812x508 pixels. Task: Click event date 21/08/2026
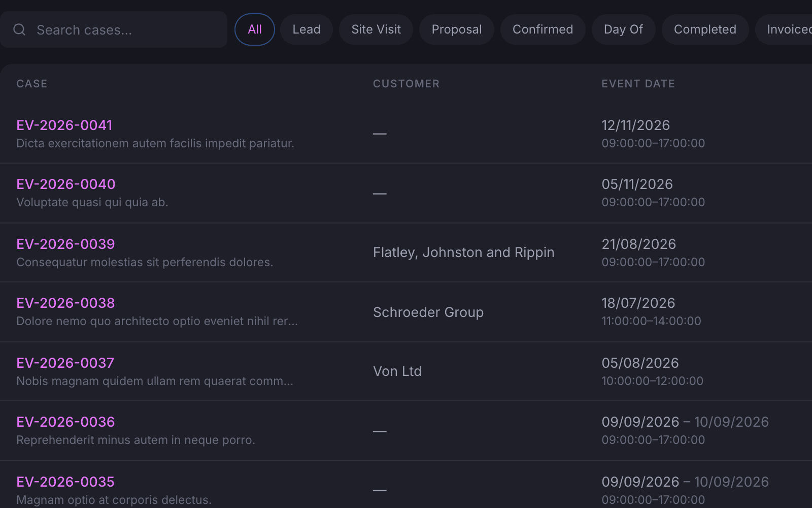(x=639, y=244)
